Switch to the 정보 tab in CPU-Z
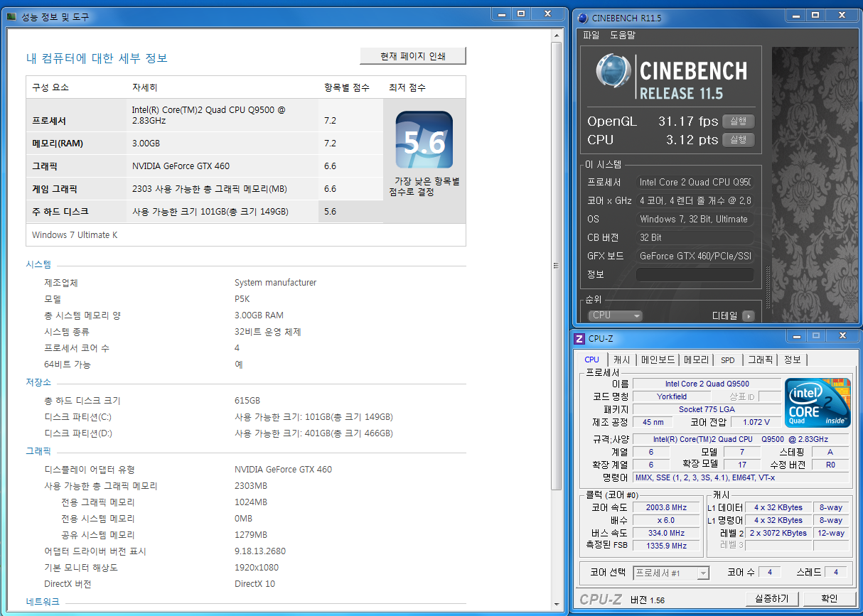 coord(792,360)
